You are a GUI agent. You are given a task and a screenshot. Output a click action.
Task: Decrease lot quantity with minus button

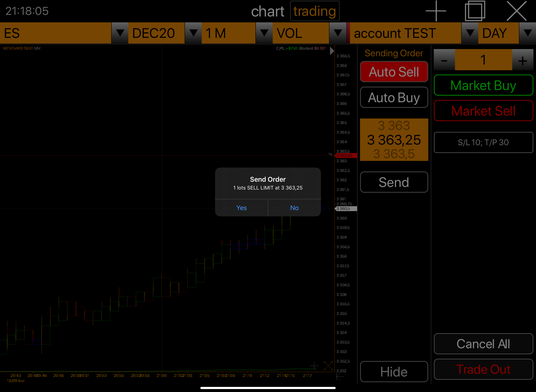tap(444, 60)
